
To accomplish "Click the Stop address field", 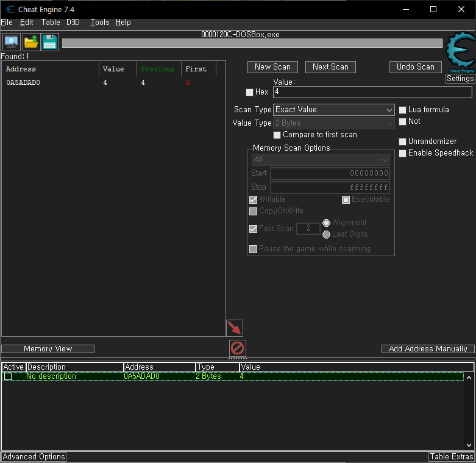I will [330, 187].
